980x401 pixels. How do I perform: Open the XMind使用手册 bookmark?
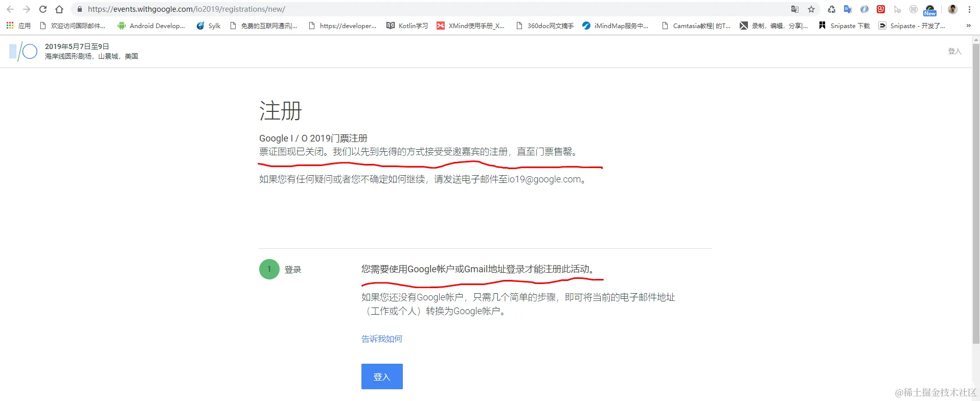click(x=471, y=26)
